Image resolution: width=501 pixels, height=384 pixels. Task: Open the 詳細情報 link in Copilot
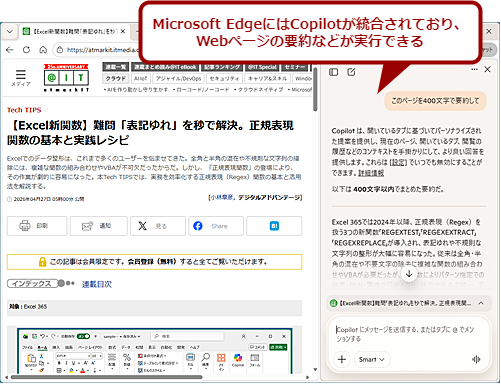click(371, 173)
